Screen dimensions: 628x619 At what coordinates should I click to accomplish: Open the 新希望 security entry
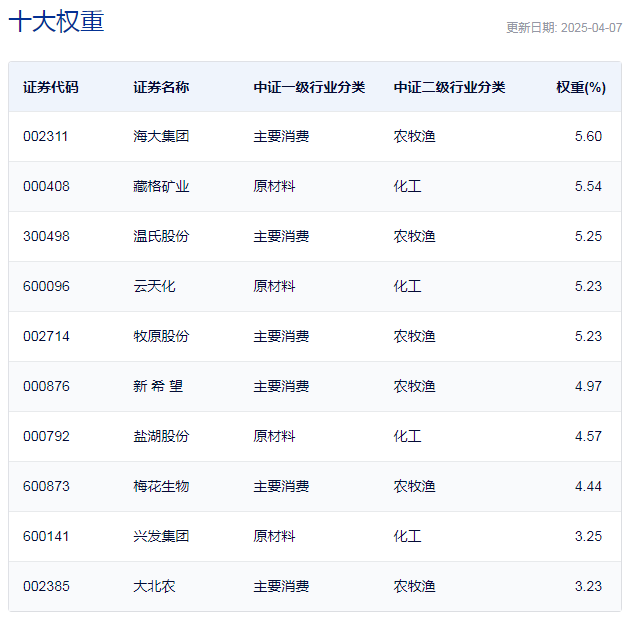158,386
